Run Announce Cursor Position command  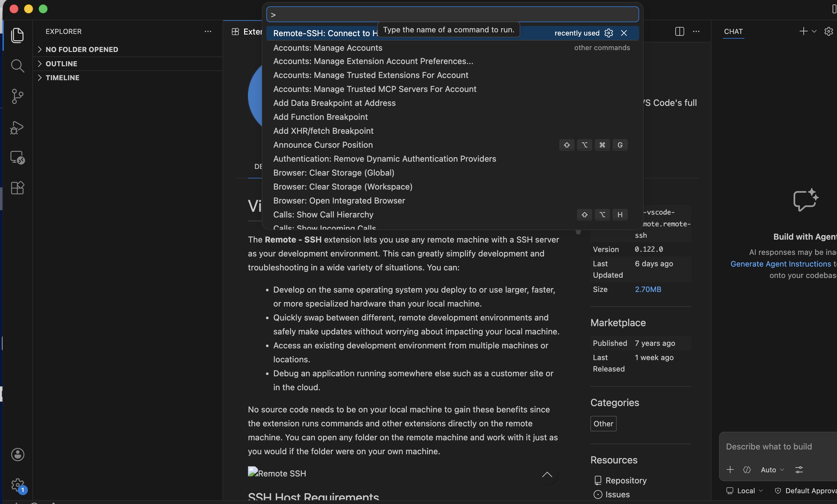(x=452, y=145)
